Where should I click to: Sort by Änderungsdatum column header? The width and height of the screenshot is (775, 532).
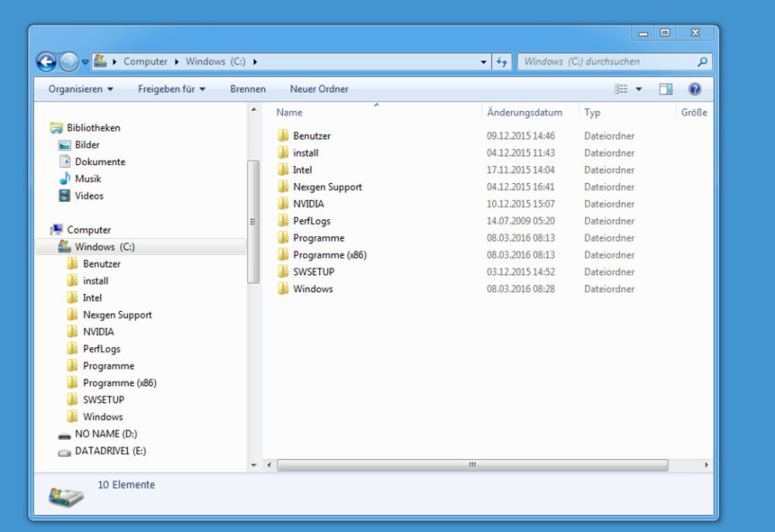click(524, 112)
